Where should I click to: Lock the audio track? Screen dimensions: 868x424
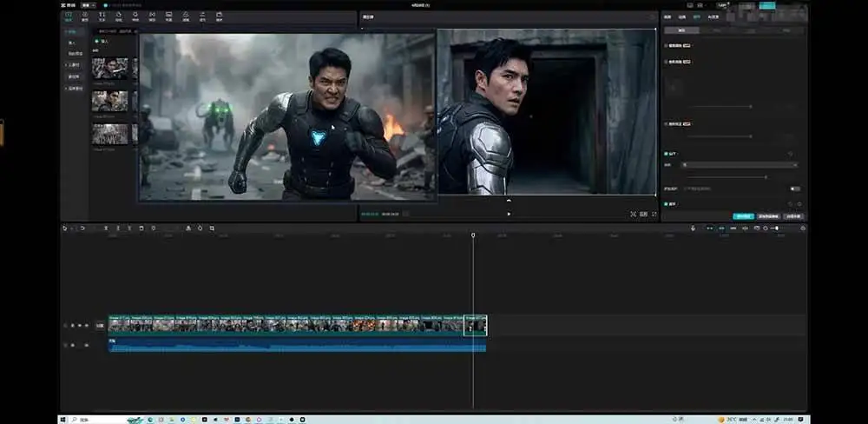click(x=73, y=345)
